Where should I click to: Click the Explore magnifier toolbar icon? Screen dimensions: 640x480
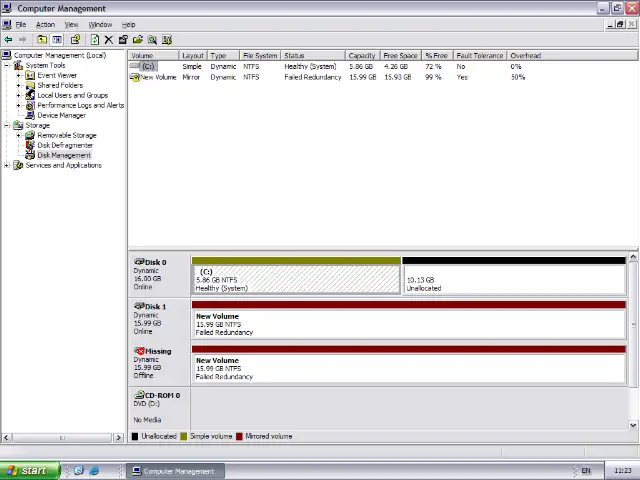[x=152, y=40]
